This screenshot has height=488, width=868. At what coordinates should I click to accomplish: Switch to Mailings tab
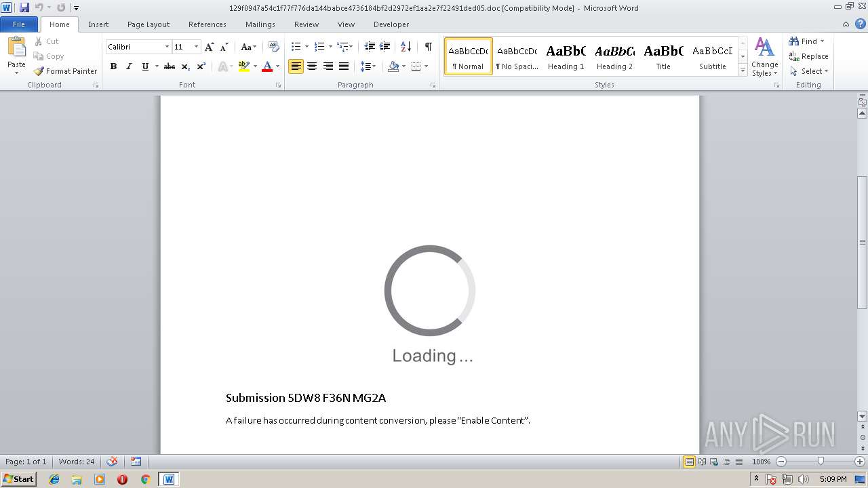click(260, 24)
